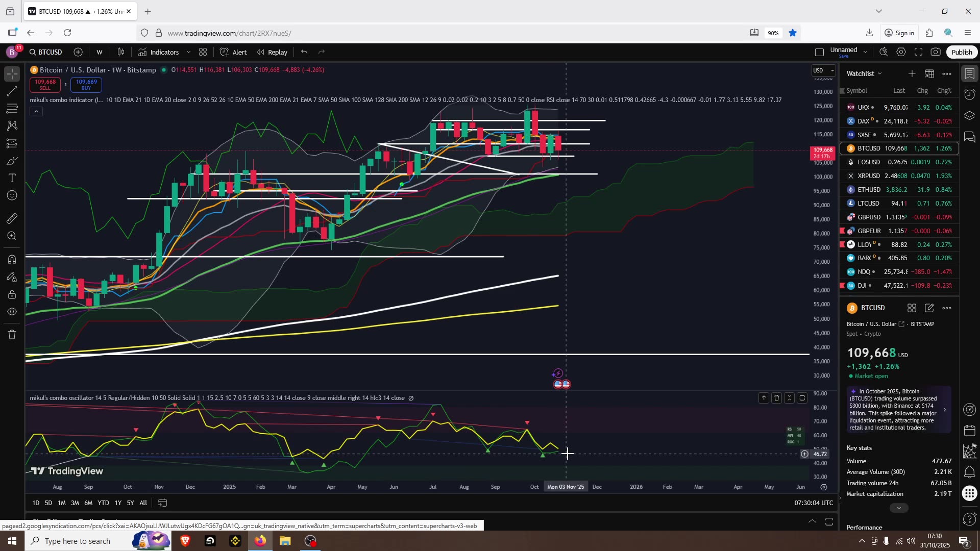The height and width of the screenshot is (551, 980).
Task: Click the 109,668 SELL button
Action: [45, 85]
